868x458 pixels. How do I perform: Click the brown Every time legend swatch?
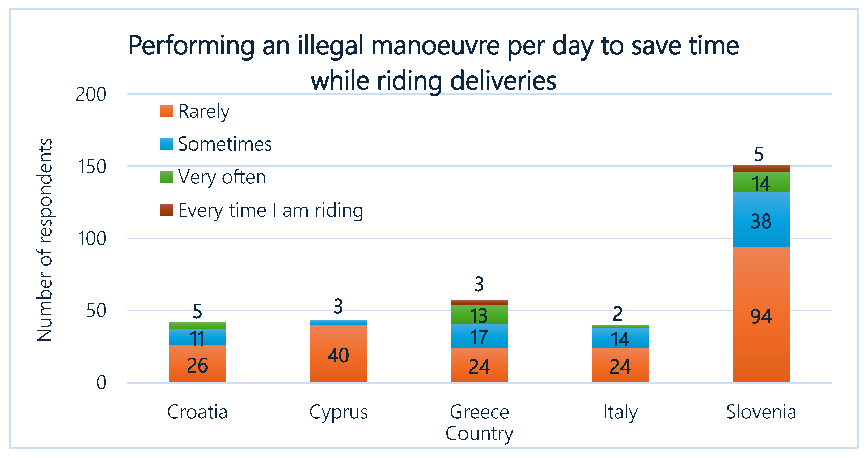point(167,210)
